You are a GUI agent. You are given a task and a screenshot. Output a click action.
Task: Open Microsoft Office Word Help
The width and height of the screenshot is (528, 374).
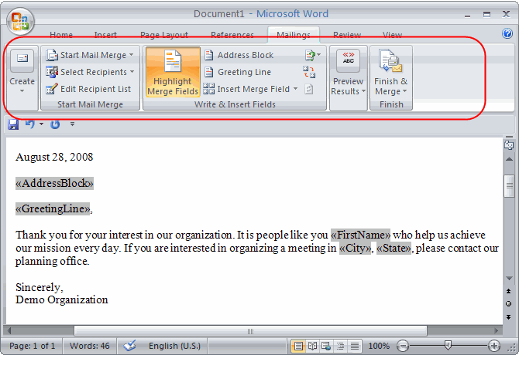(507, 34)
